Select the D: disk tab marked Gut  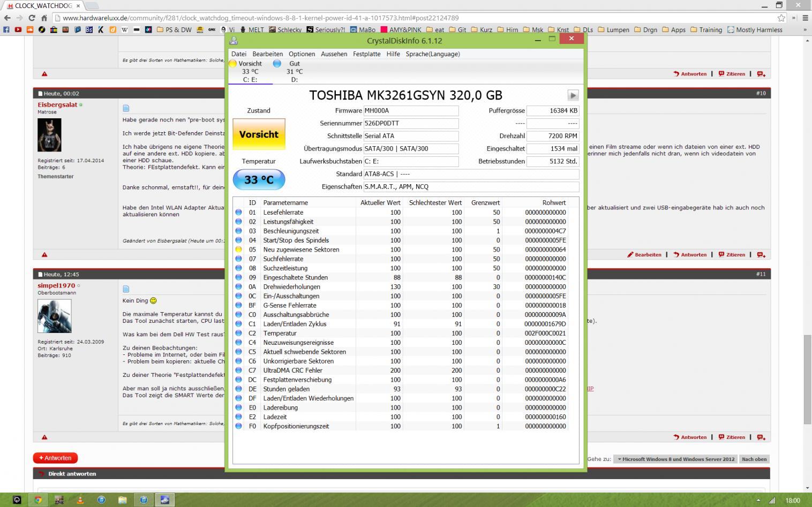click(295, 71)
